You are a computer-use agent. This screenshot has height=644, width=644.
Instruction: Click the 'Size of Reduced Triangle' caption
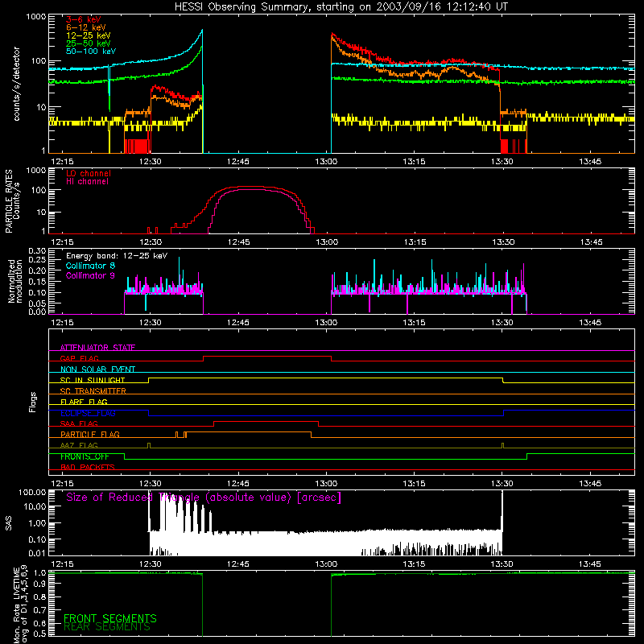[204, 497]
